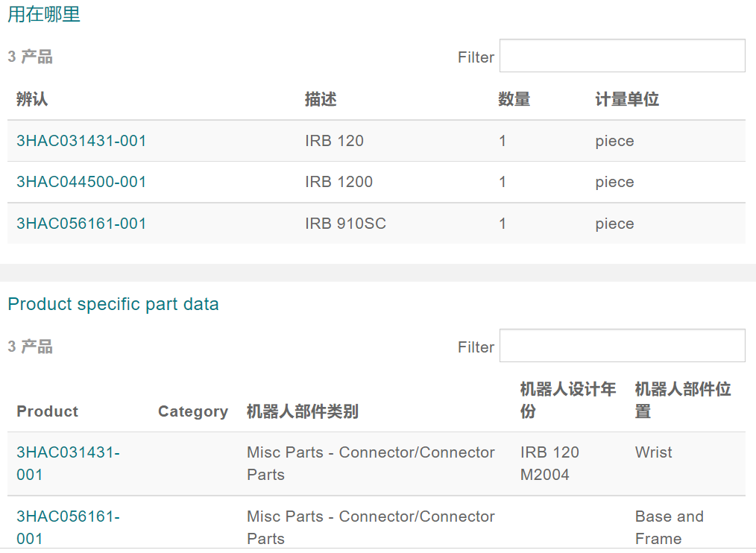Sort by 机器人部件位置 column header
This screenshot has width=756, height=553.
tap(683, 399)
